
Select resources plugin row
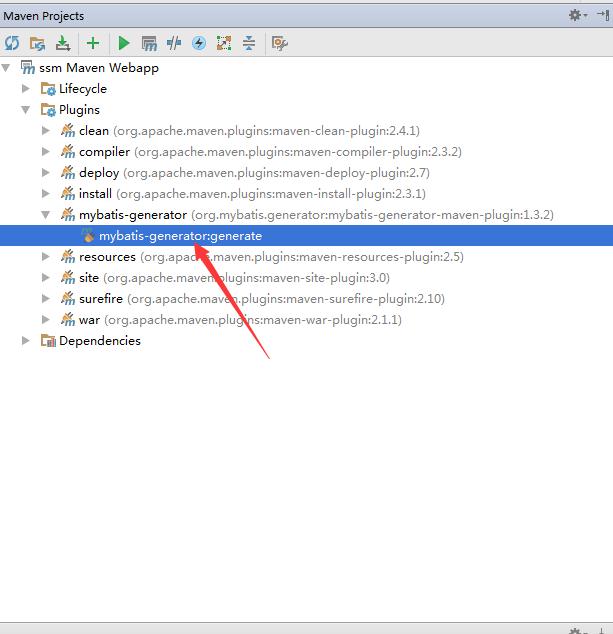(306, 257)
